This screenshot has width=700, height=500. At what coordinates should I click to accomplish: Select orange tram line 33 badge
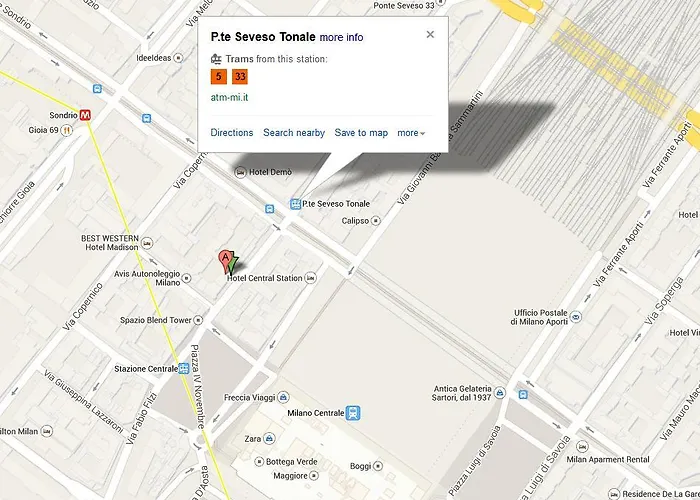point(240,76)
